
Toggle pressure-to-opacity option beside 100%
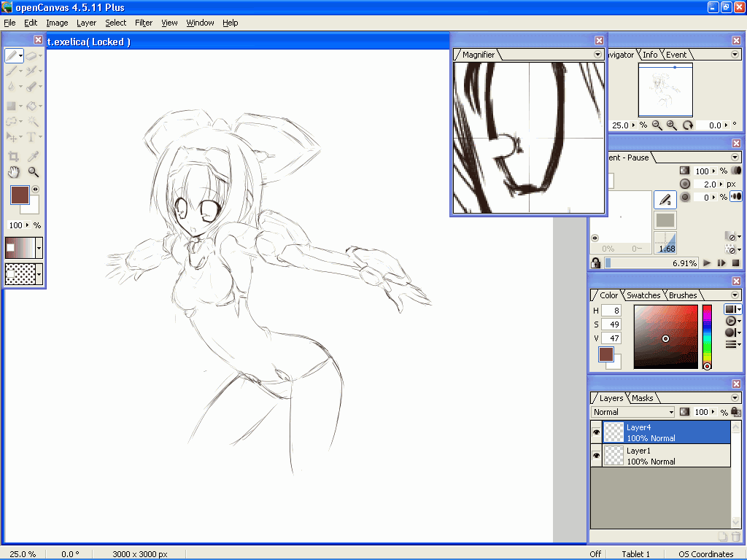(736, 171)
